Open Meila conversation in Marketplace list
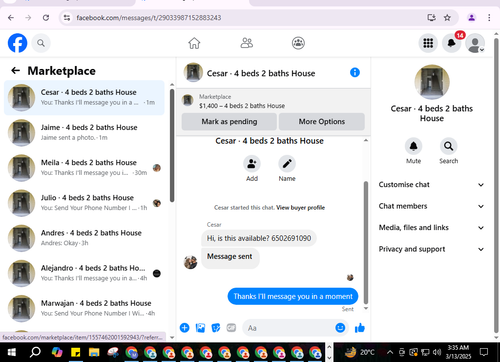Screen dimensions: 500x362 84,168
